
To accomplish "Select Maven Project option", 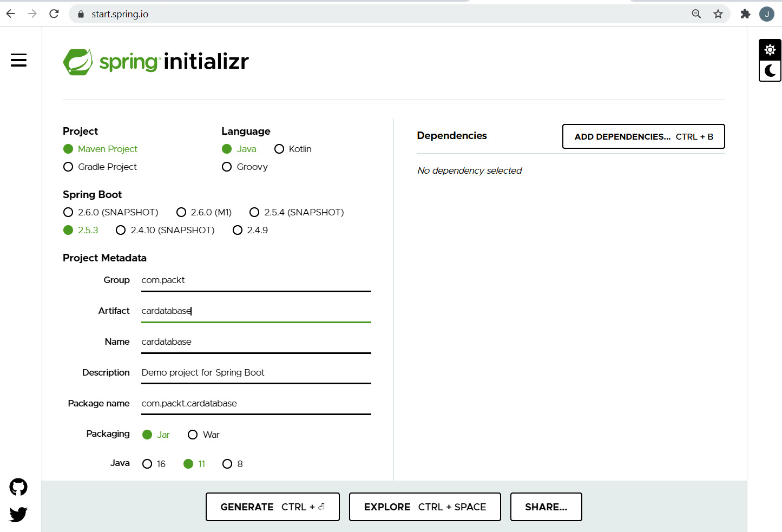I will click(x=101, y=149).
